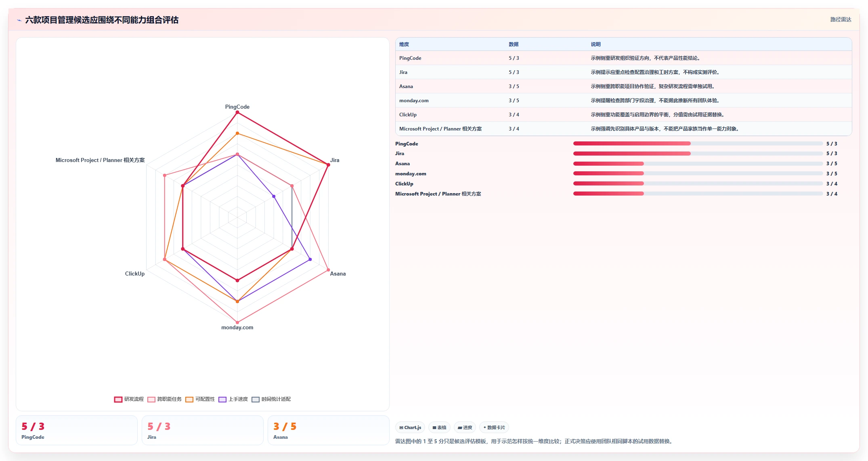Select the PingCode row name cell in the table
This screenshot has width=868, height=461.
pos(410,58)
